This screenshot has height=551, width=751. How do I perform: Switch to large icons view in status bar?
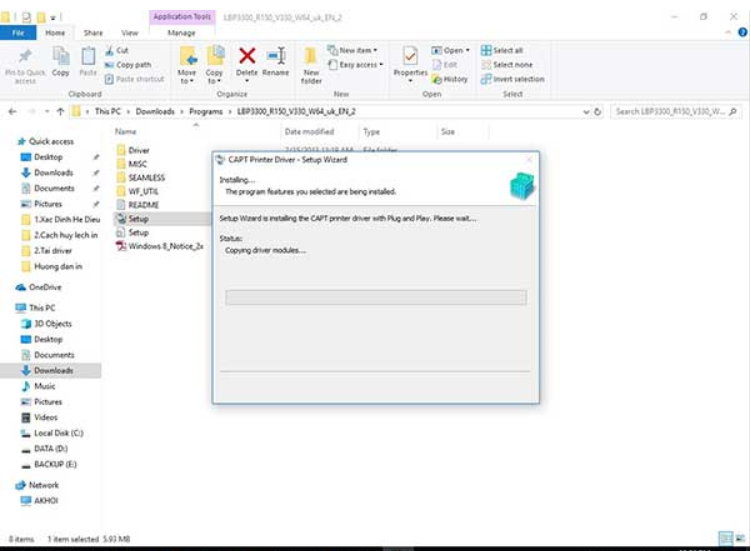click(x=739, y=539)
